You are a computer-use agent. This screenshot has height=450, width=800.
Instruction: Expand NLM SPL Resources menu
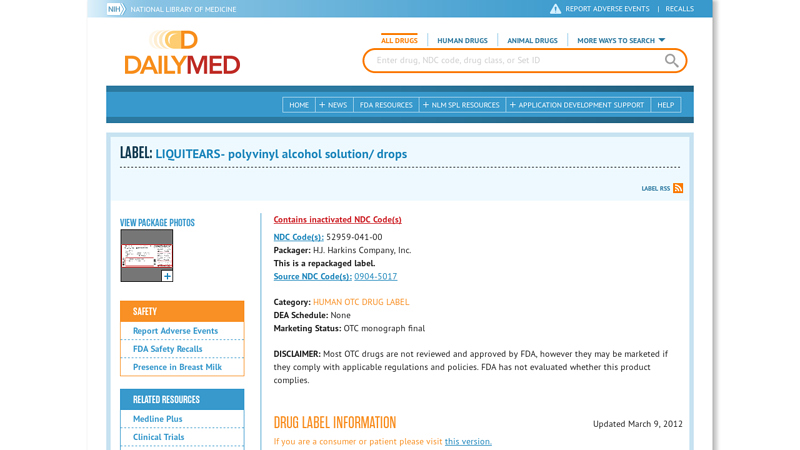coord(461,105)
